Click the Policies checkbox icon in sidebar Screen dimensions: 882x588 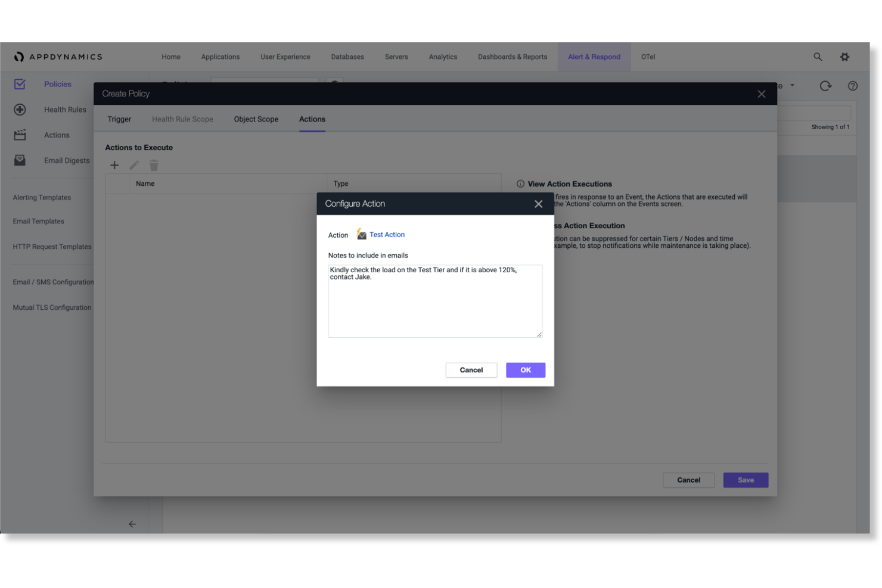(x=20, y=84)
